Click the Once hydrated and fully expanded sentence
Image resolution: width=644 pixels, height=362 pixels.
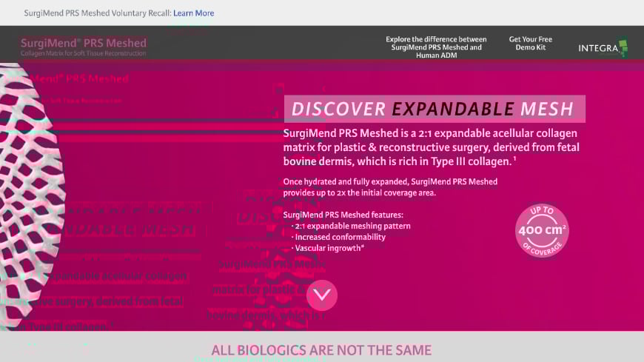click(390, 187)
